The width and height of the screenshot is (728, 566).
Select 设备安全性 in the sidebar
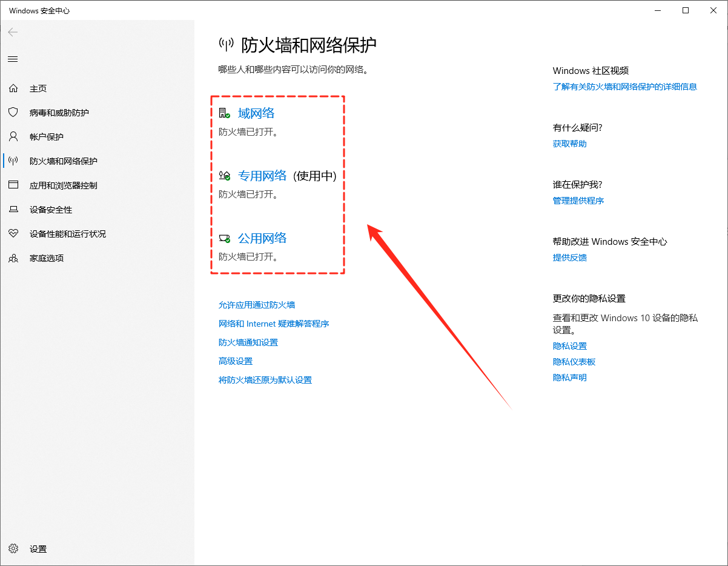[59, 209]
